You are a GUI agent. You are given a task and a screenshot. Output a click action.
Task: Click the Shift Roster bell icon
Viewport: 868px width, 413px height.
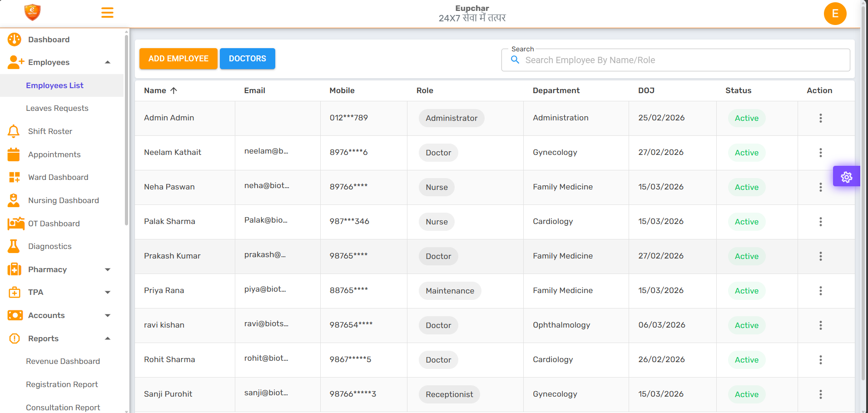[x=14, y=131]
